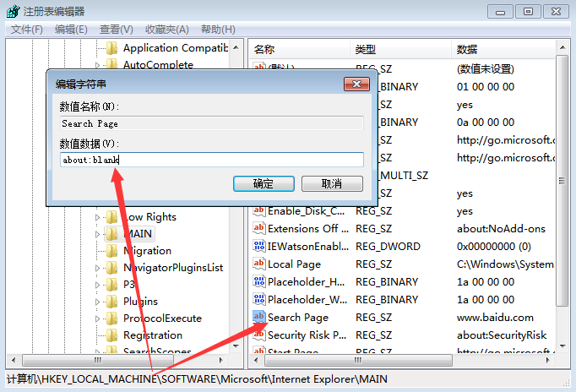Expand the Low Rights tree node
This screenshot has width=576, height=392.
[x=98, y=217]
